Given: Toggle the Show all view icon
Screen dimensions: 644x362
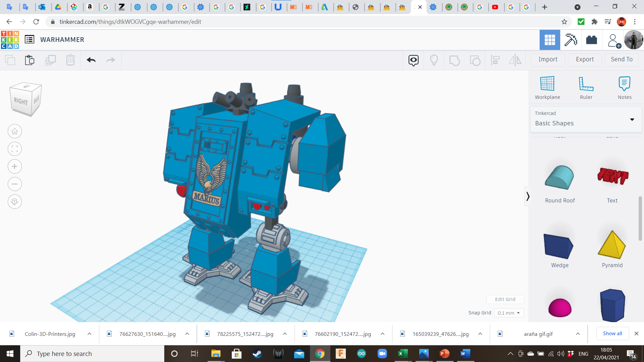Looking at the screenshot, I should pyautogui.click(x=413, y=60).
